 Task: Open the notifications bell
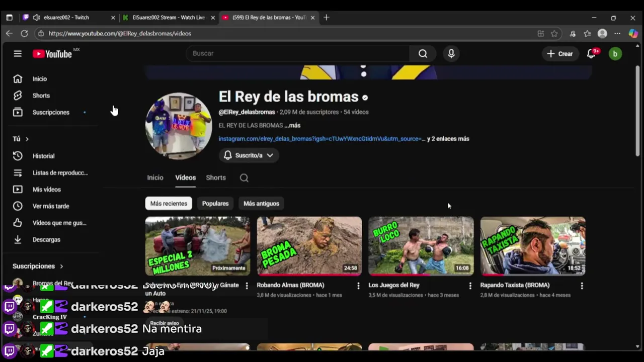pyautogui.click(x=592, y=54)
